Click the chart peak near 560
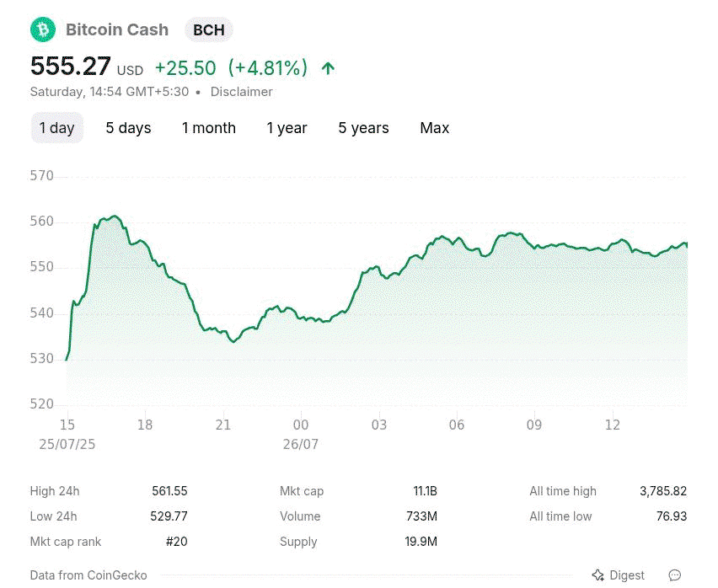 115,216
